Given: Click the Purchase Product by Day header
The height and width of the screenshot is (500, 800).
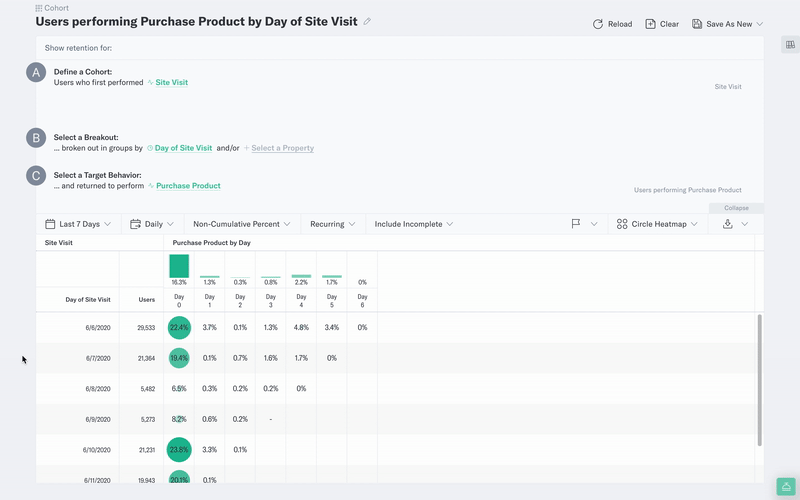Looking at the screenshot, I should tap(211, 243).
